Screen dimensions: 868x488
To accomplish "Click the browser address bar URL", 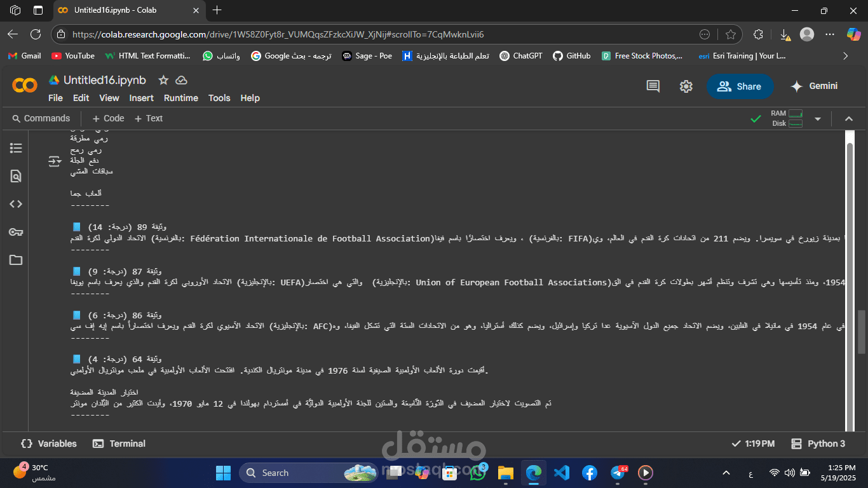I will (278, 34).
